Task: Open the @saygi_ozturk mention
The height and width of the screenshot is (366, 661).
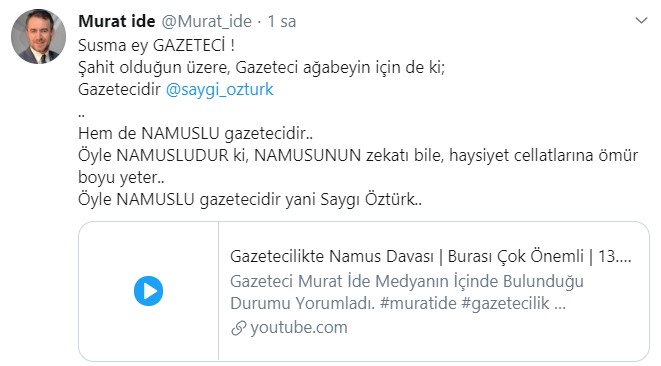Action: [x=220, y=89]
